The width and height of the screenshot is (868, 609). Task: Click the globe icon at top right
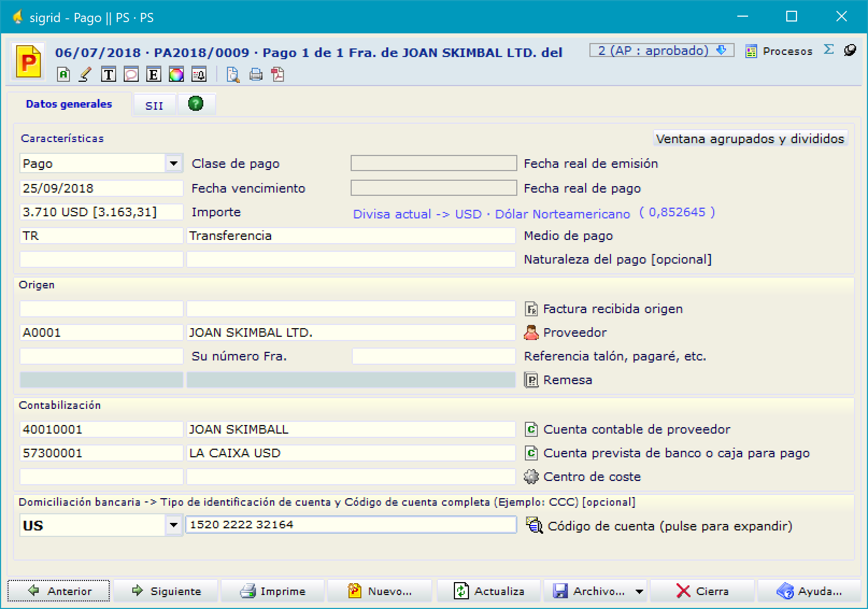850,50
